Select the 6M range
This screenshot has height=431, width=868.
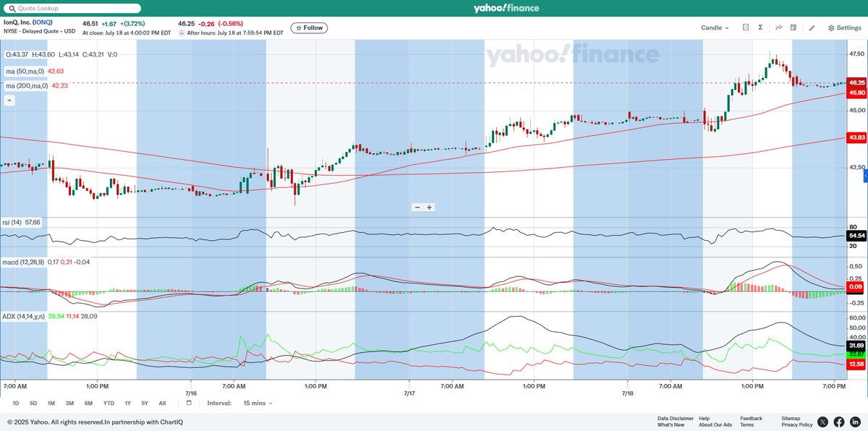88,403
